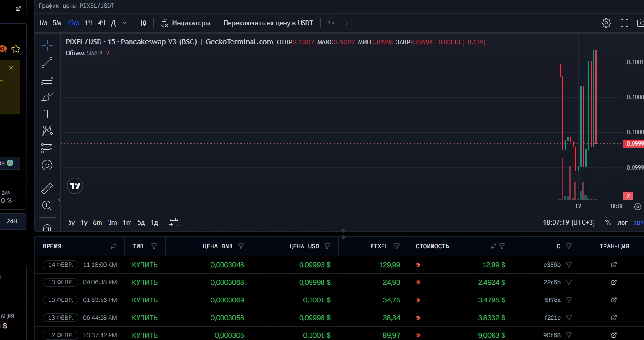
Task: Switch chart to the 1Ч timeframe
Action: tap(89, 23)
